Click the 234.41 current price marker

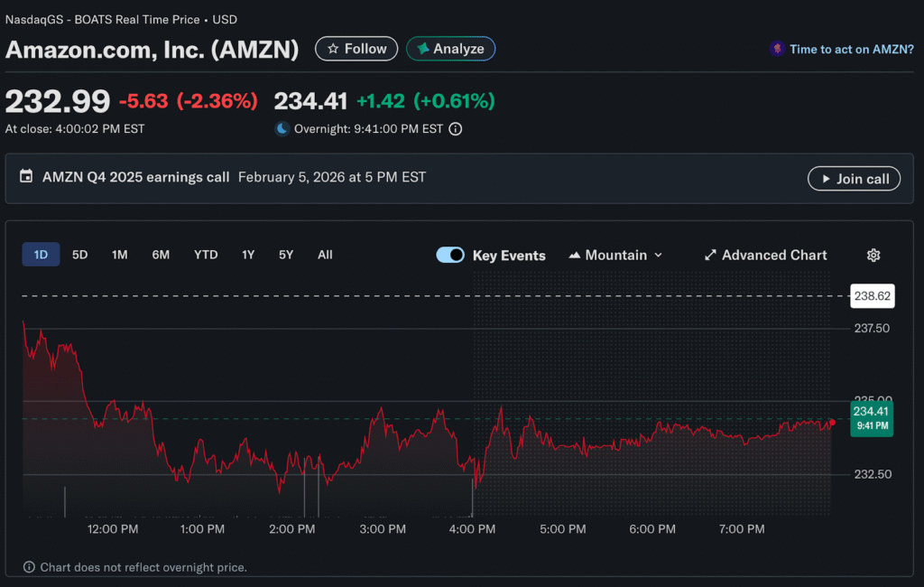[872, 419]
